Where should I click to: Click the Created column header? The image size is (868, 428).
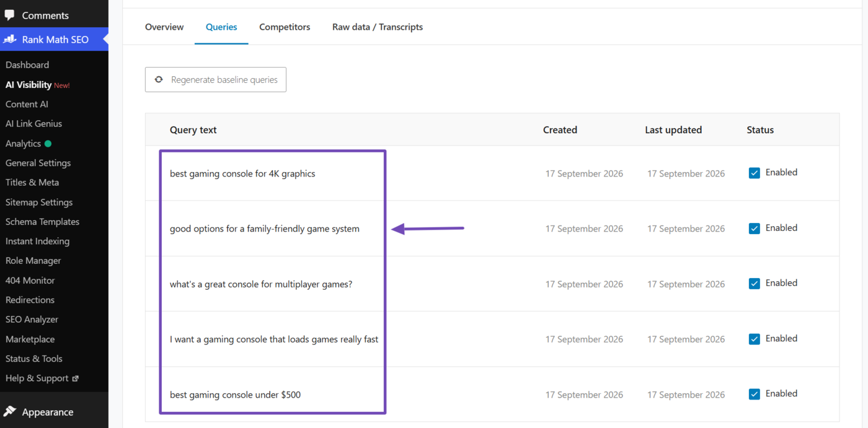click(560, 130)
